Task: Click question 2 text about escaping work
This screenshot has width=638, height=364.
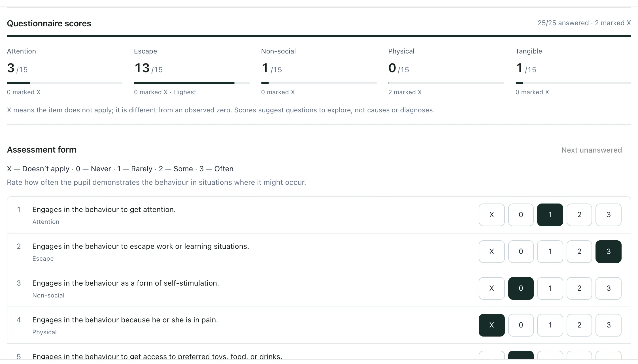Action: point(141,246)
